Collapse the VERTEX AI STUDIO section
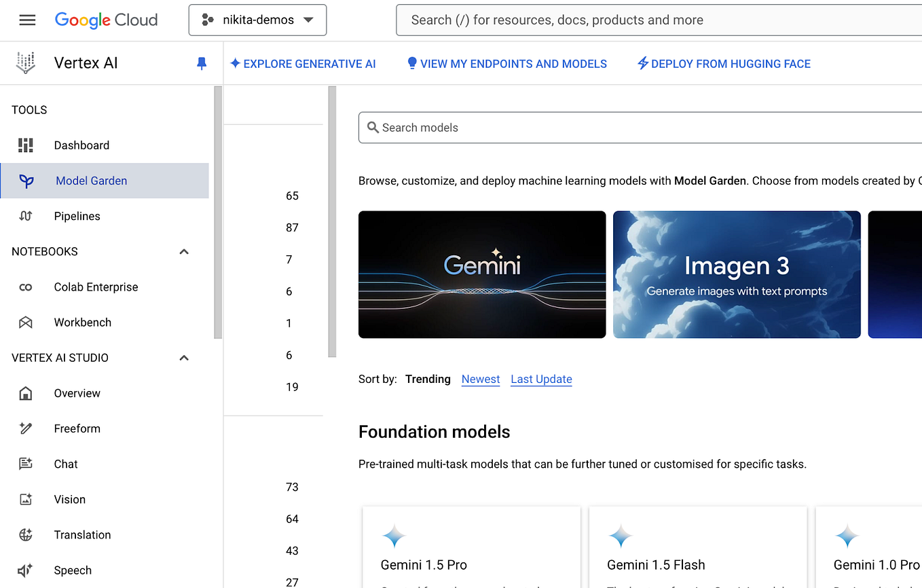 click(183, 358)
